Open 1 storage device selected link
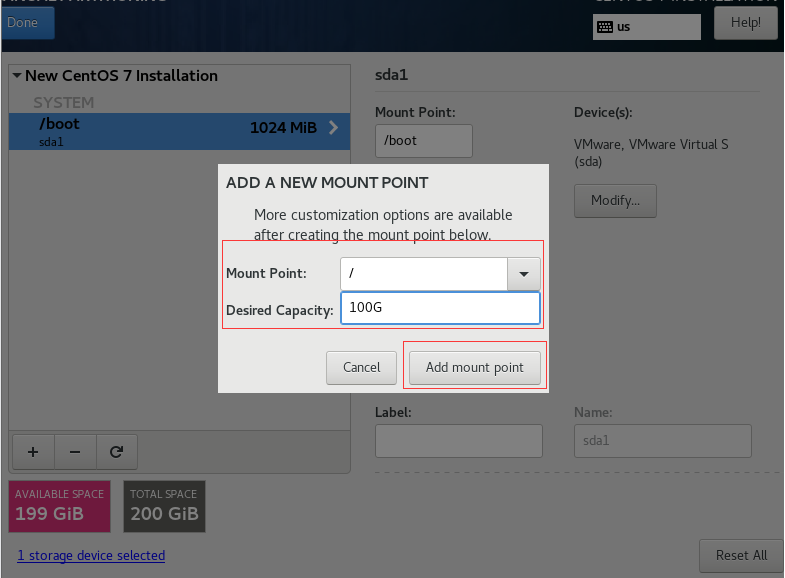The height and width of the screenshot is (578, 785). tap(91, 555)
